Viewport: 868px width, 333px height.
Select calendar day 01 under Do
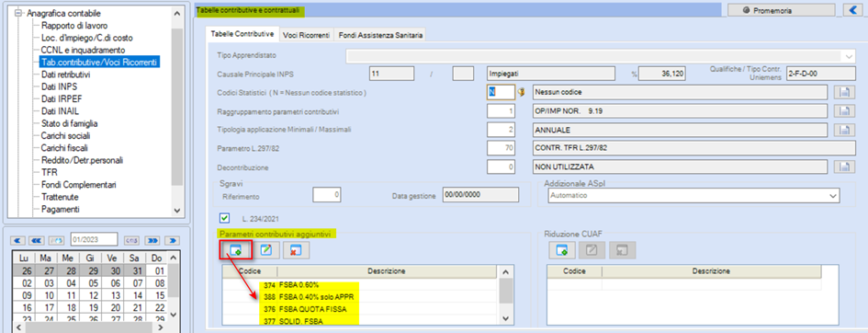click(x=160, y=271)
